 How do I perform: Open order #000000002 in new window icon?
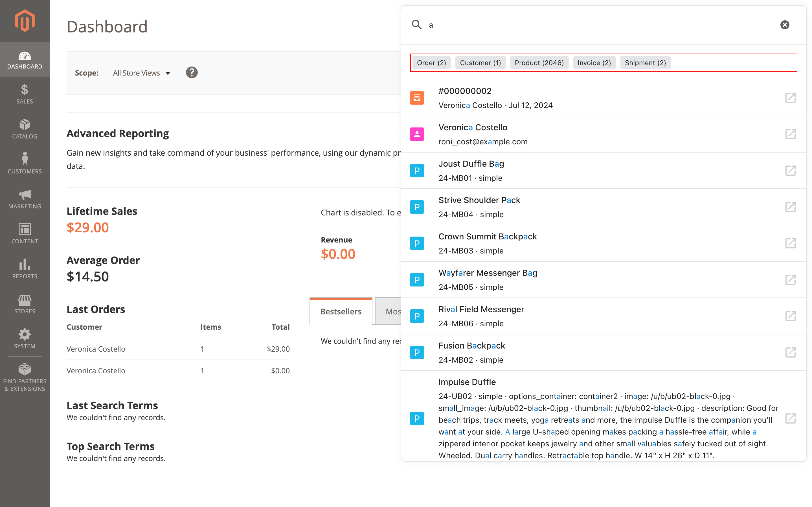[790, 98]
